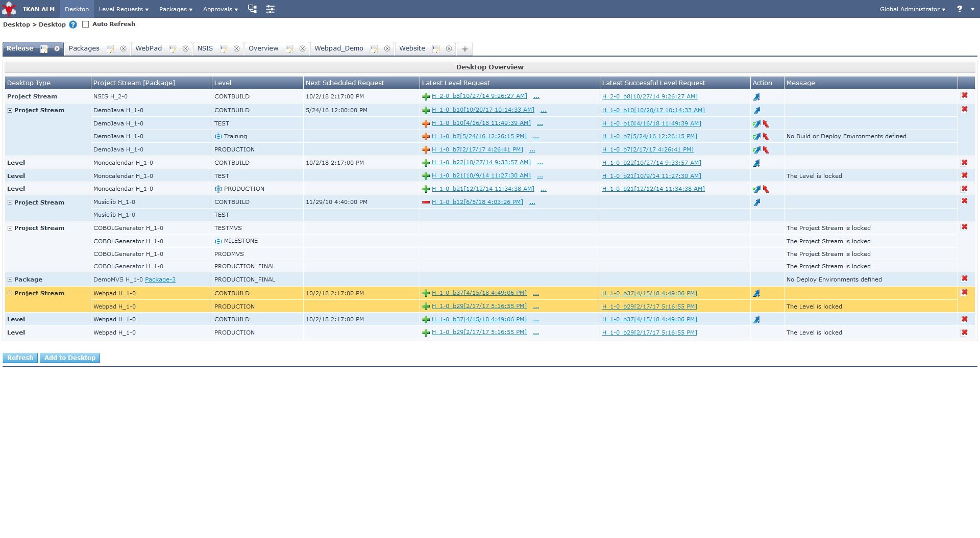Remove the Monocalendar TEST row with red X
980x538 pixels.
[x=965, y=175]
